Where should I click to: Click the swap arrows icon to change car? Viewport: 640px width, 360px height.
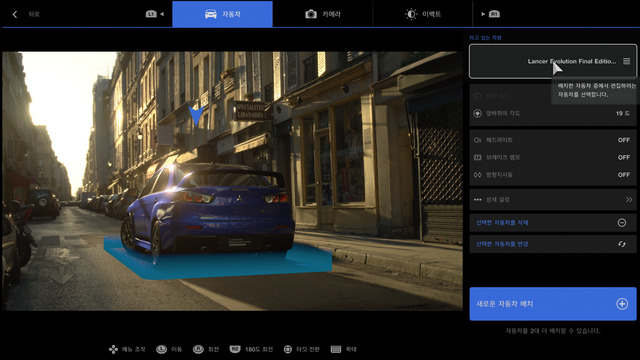click(x=622, y=244)
